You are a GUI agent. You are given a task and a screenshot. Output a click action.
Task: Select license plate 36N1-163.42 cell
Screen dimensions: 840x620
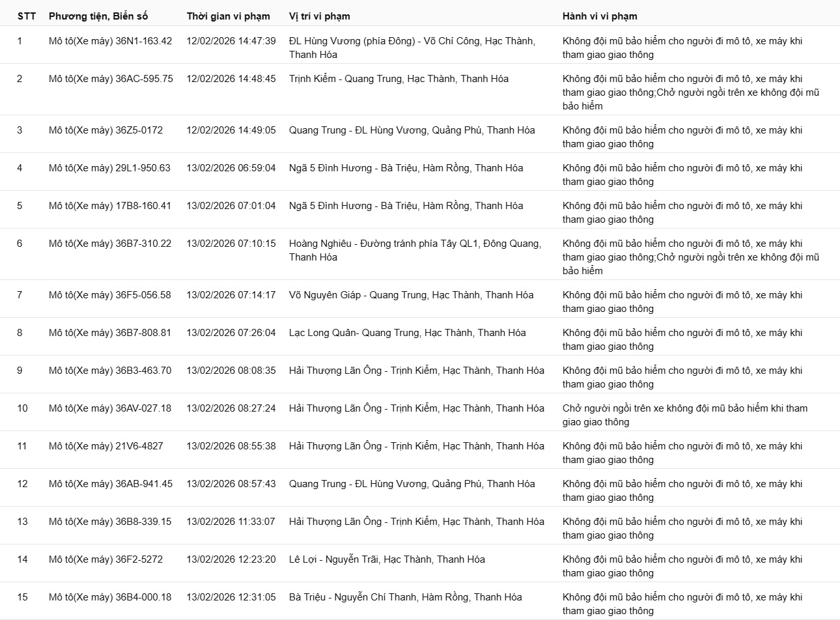pos(110,41)
